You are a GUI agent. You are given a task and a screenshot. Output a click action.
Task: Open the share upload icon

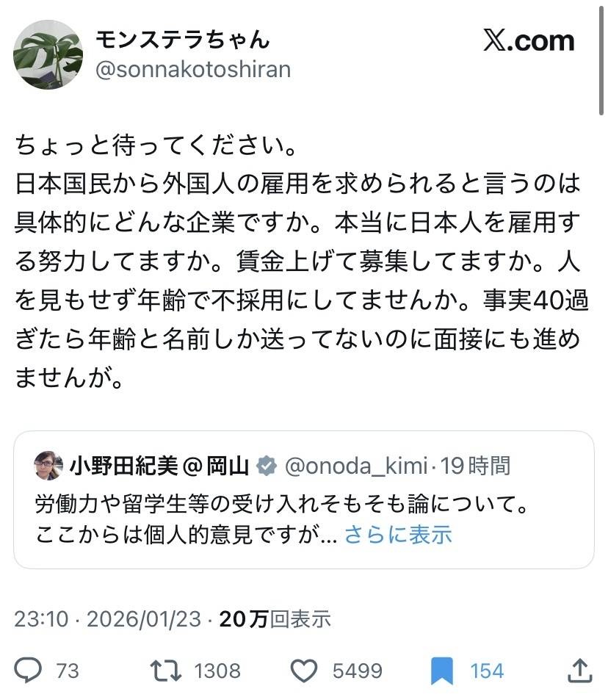[x=580, y=669]
